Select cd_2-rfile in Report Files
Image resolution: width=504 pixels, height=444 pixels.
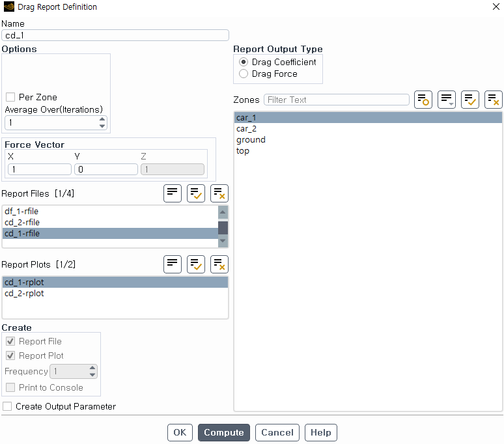click(x=110, y=222)
